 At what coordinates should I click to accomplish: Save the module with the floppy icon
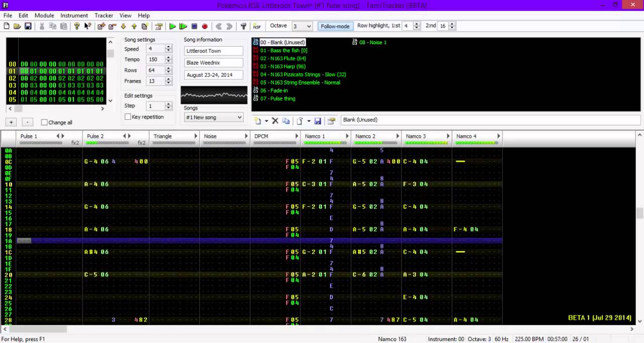coord(28,26)
